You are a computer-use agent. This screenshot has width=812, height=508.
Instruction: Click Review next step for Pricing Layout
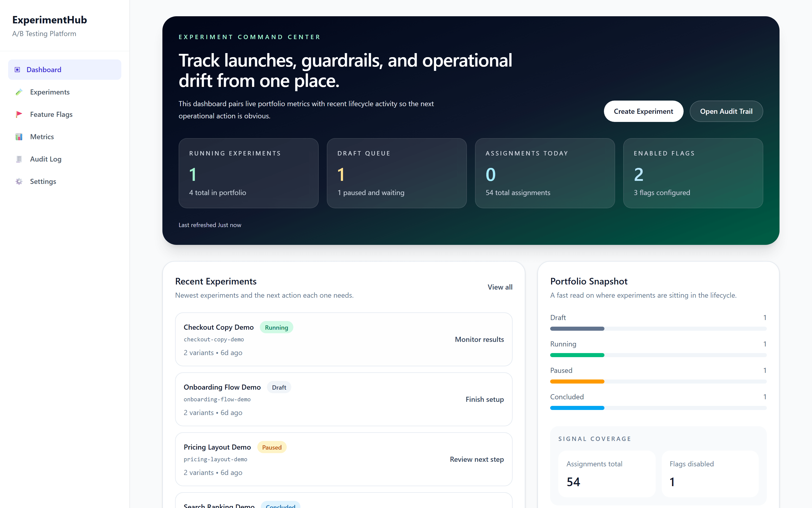point(477,459)
